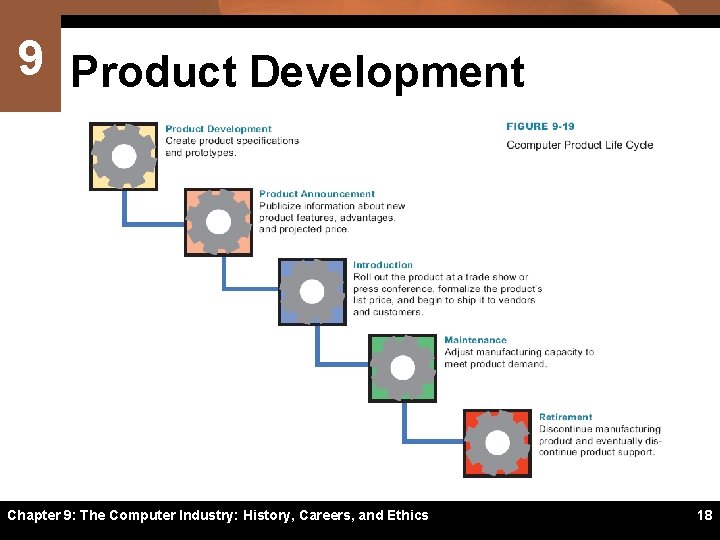Image resolution: width=720 pixels, height=540 pixels.
Task: Select the 'FIGURE 9-19' caption label
Action: pyautogui.click(x=540, y=126)
